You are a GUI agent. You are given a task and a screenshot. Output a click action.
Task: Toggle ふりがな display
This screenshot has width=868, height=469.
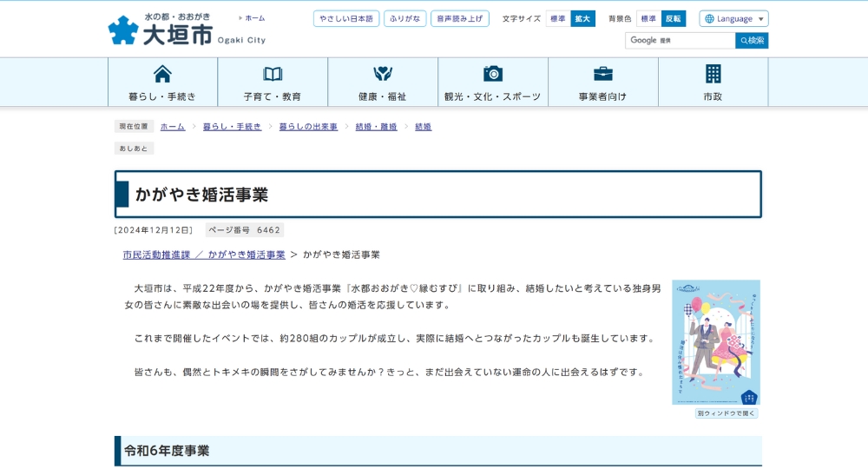(x=404, y=19)
